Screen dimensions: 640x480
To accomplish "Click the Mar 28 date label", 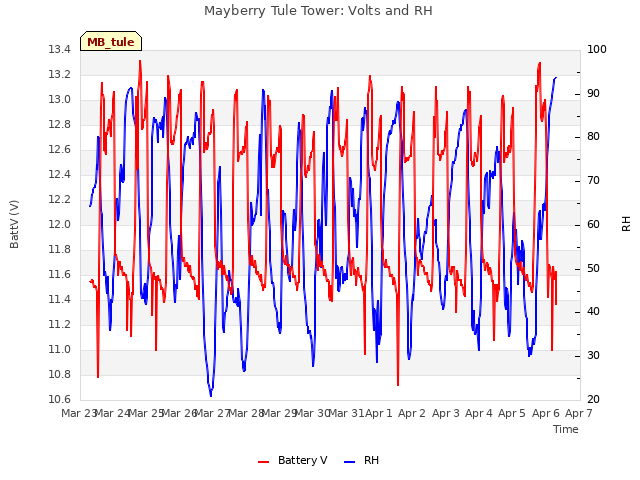I will (x=246, y=413).
